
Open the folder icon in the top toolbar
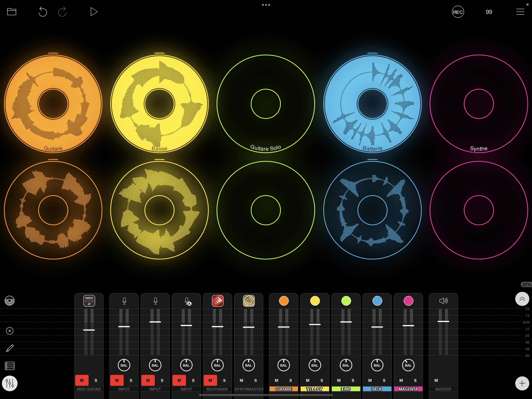click(x=12, y=11)
